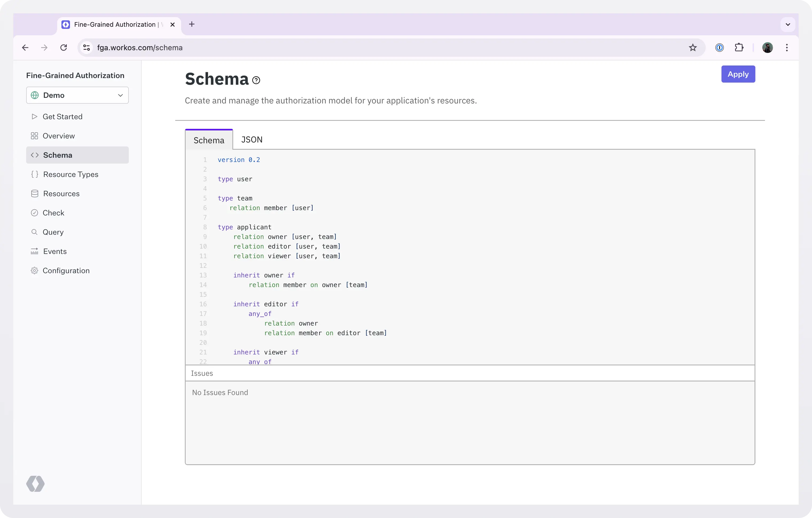Screen dimensions: 812x518
Task: Click the Events timeline icon
Action: [x=34, y=252]
